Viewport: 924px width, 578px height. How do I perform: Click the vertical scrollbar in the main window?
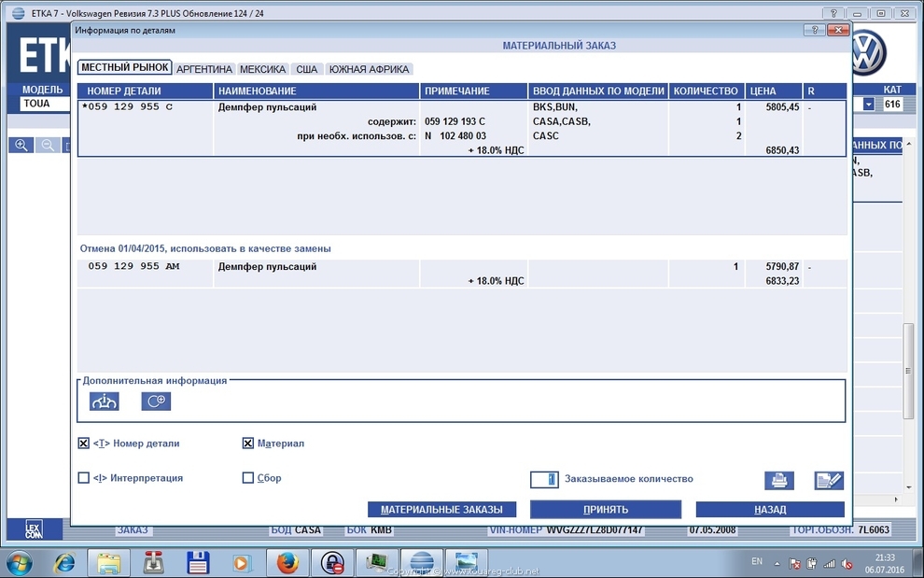tap(908, 372)
